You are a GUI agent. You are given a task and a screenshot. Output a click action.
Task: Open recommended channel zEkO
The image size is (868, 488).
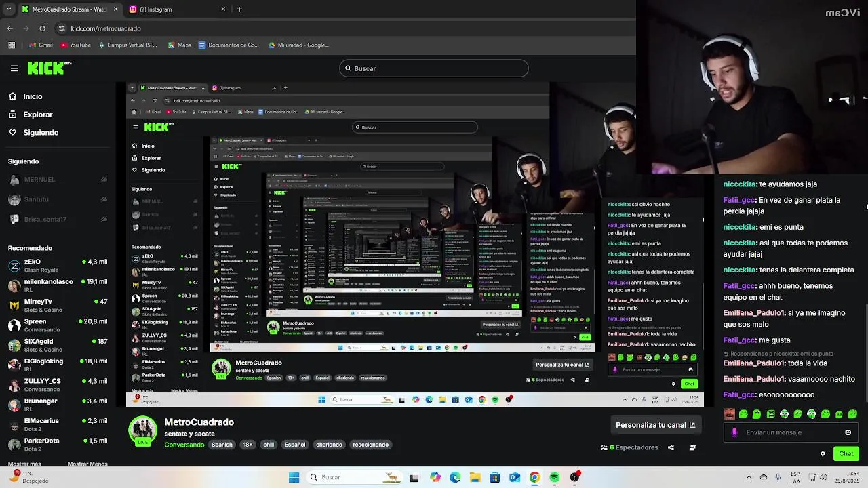point(58,266)
